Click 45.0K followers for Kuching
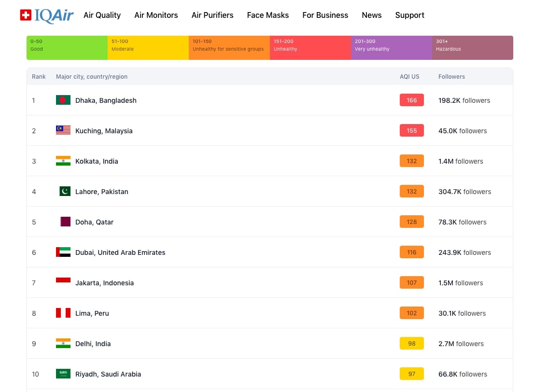Image resolution: width=534 pixels, height=392 pixels. 463,131
